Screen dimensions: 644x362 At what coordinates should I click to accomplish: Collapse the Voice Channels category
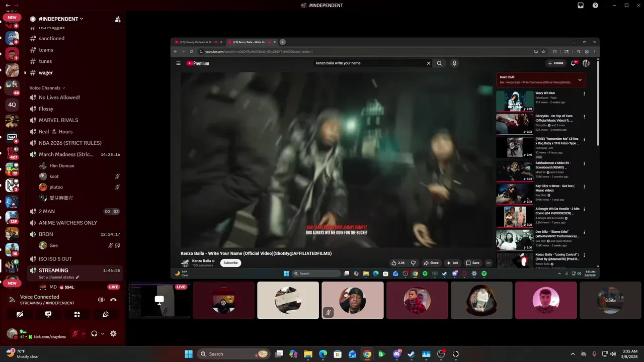(x=47, y=88)
